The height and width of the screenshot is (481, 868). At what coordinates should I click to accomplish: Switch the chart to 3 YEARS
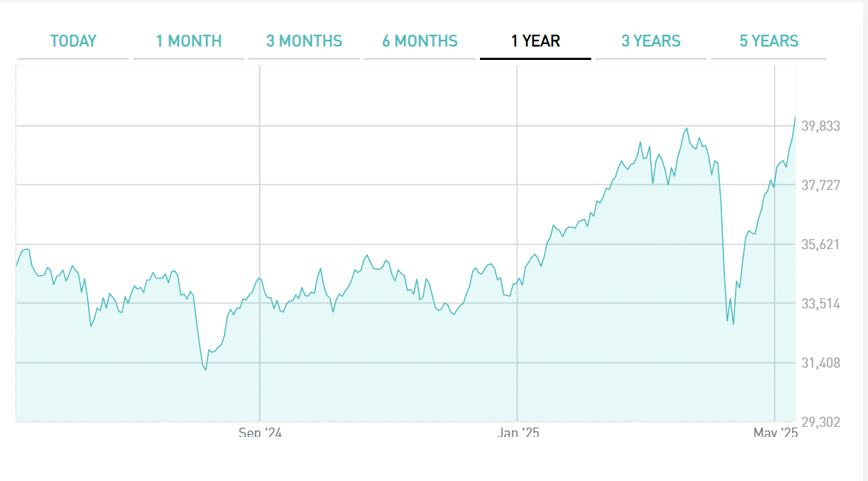tap(651, 41)
